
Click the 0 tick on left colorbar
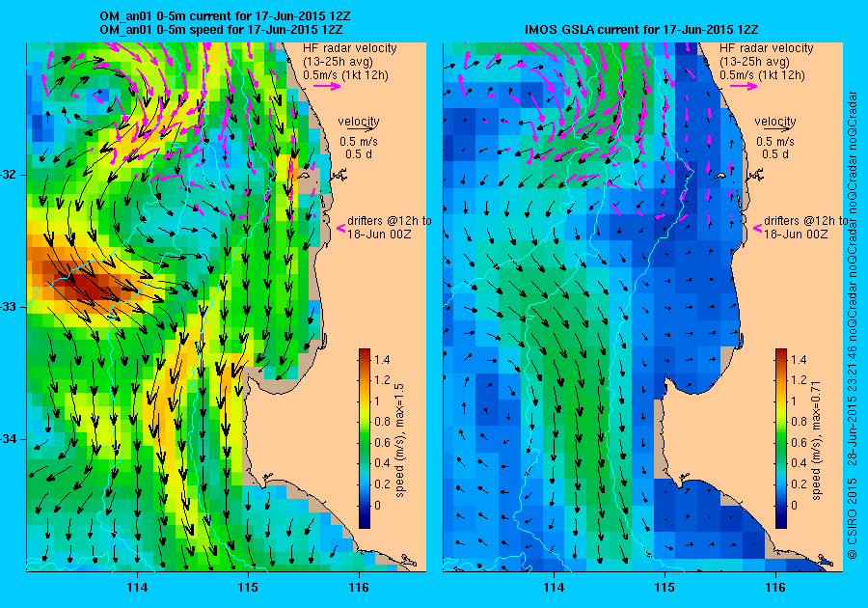click(x=377, y=505)
